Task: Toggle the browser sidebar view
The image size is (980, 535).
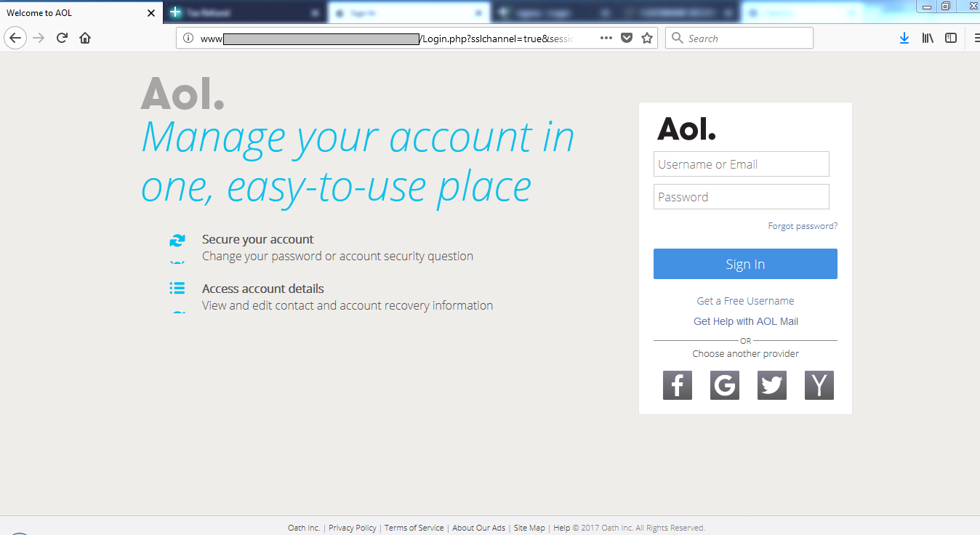Action: 950,39
